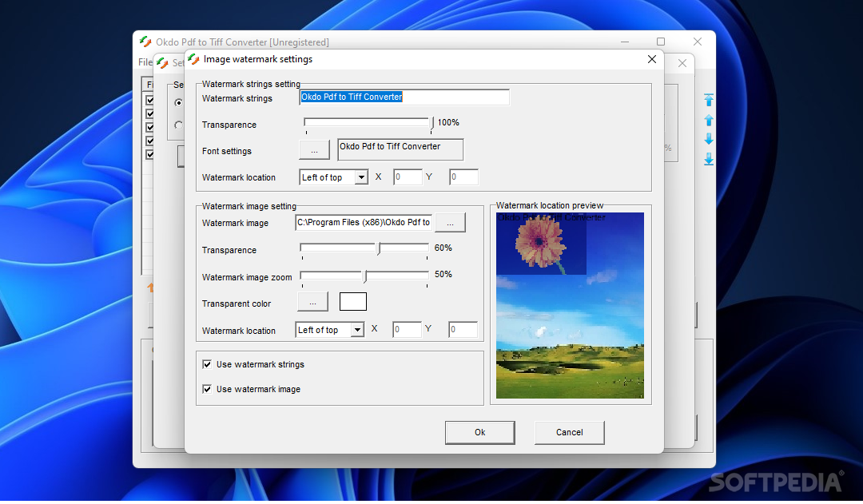Toggle the last visible file checkbox in main window list
This screenshot has width=863, height=504.
click(149, 155)
